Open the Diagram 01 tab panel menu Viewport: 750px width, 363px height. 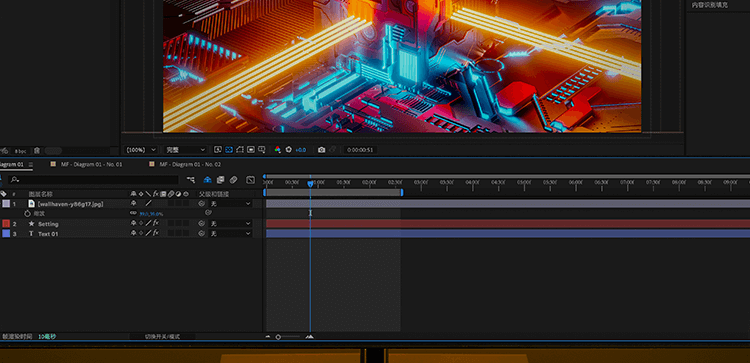coord(31,165)
